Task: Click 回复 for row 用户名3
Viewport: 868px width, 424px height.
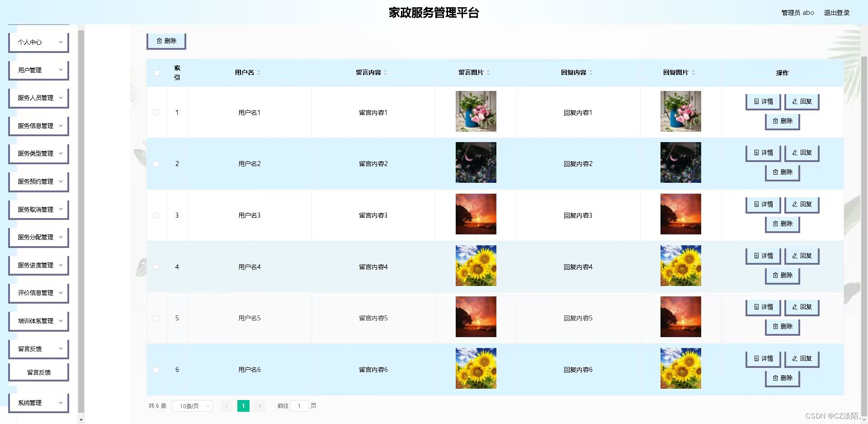Action: tap(802, 205)
